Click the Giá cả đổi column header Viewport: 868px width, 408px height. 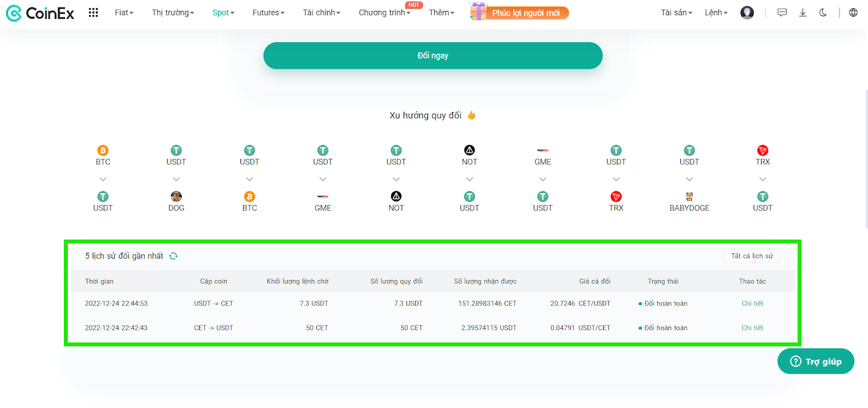click(x=595, y=281)
